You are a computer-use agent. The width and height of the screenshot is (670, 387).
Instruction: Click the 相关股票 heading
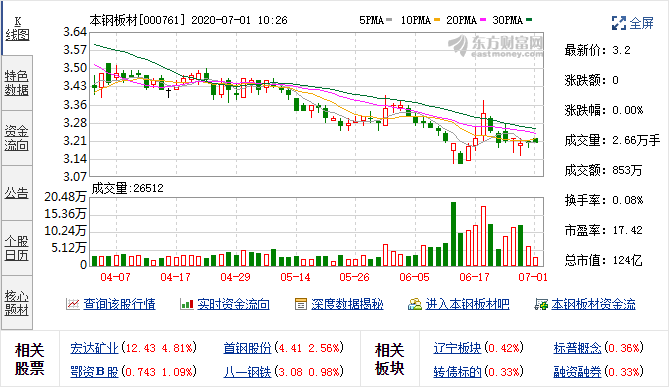[29, 359]
